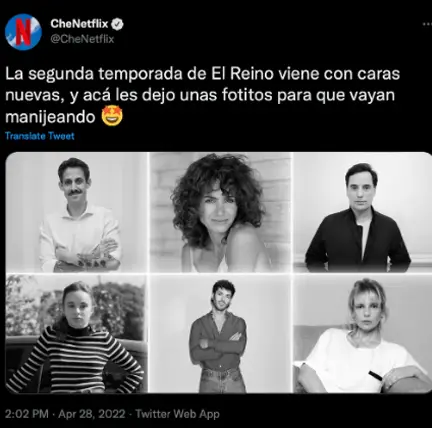Click the 2:02 PM timestamp
Screen dimensions: 432x428
[x=27, y=414]
